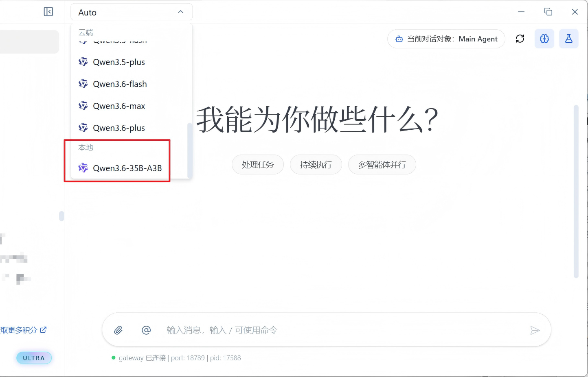Screen dimensions: 588x377
Task: Click the paperclip attach file icon
Action: click(118, 330)
